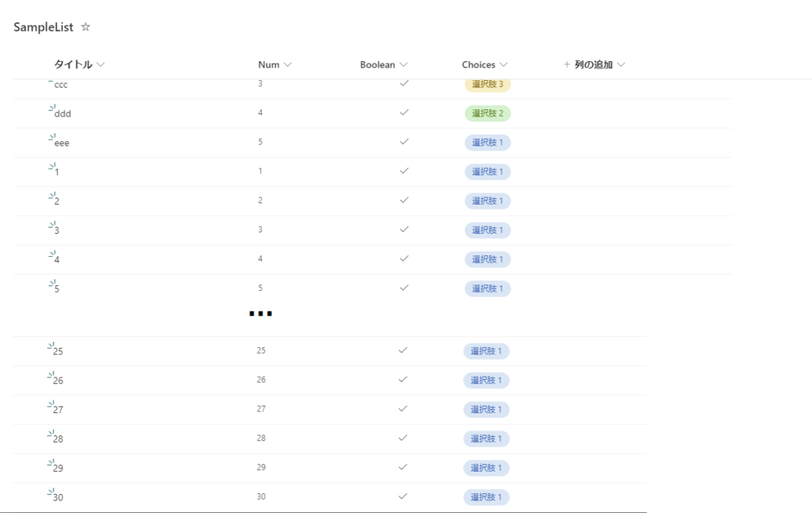This screenshot has width=812, height=513.
Task: Click the 選択肢 1 pill in row 30
Action: [x=486, y=497]
